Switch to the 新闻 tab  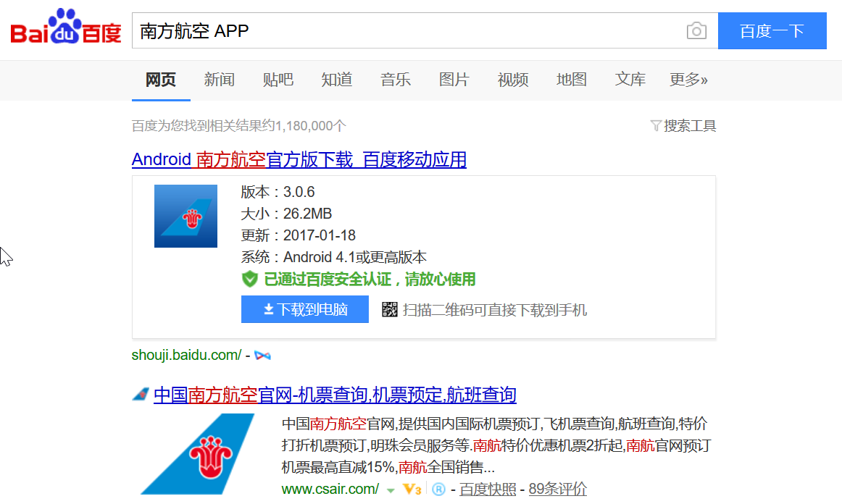point(219,80)
